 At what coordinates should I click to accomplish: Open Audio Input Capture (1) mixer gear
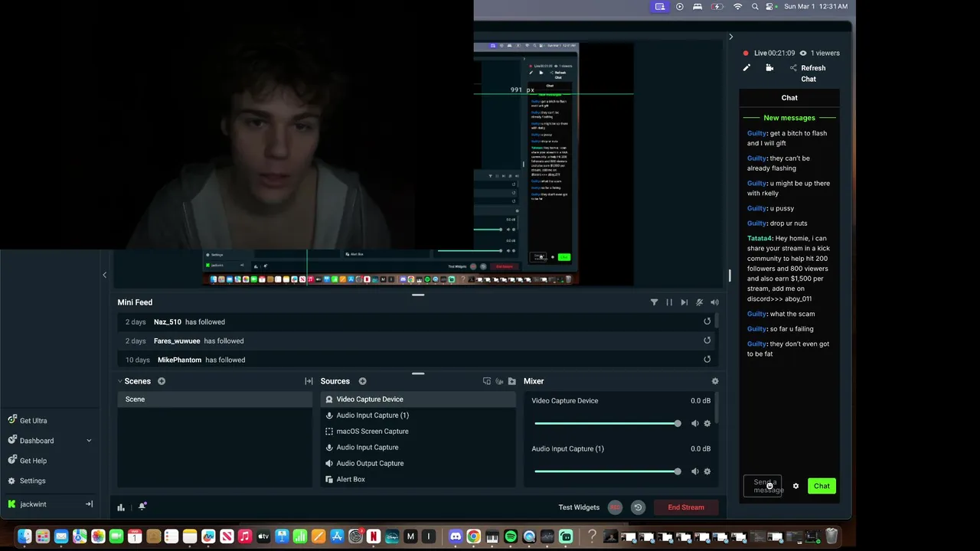(707, 471)
